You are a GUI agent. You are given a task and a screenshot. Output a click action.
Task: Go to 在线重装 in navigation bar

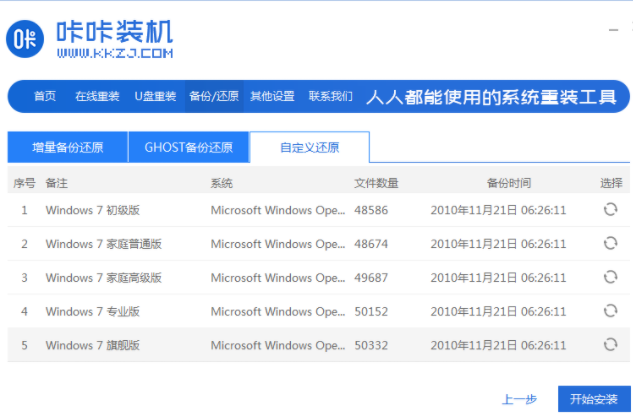(x=97, y=97)
